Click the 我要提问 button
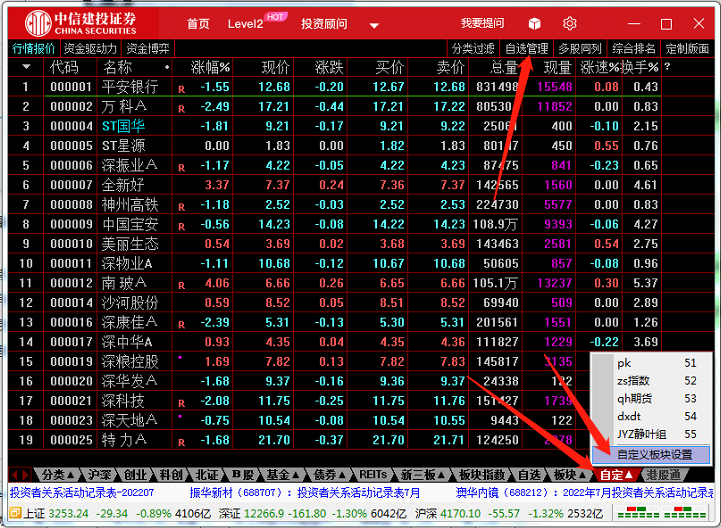 coord(482,23)
